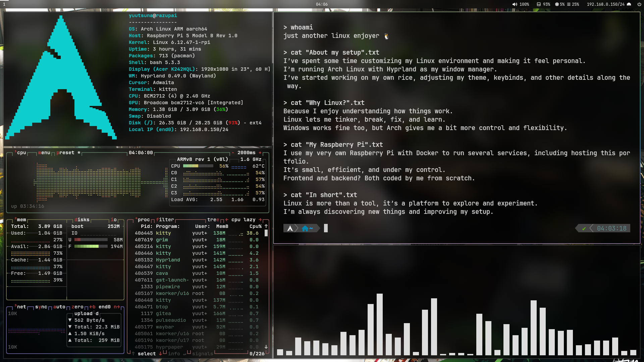Click the right arrow beside cpu lazy sorting
The width and height of the screenshot is (644, 362).
260,220
